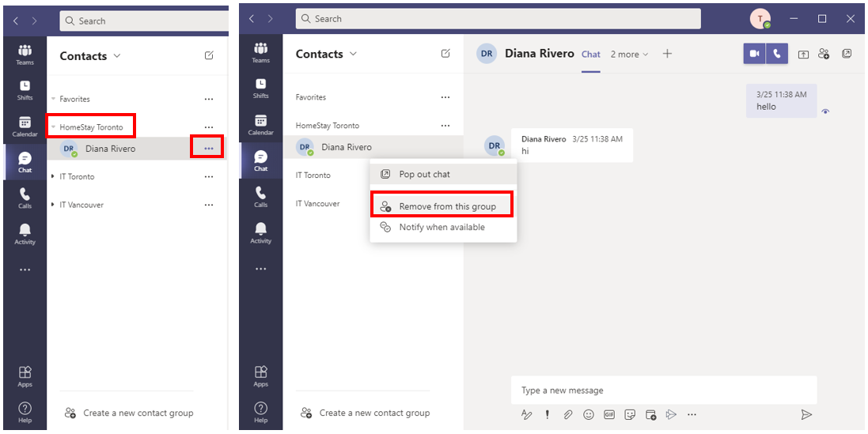Go back using left window's back arrow

pyautogui.click(x=16, y=21)
